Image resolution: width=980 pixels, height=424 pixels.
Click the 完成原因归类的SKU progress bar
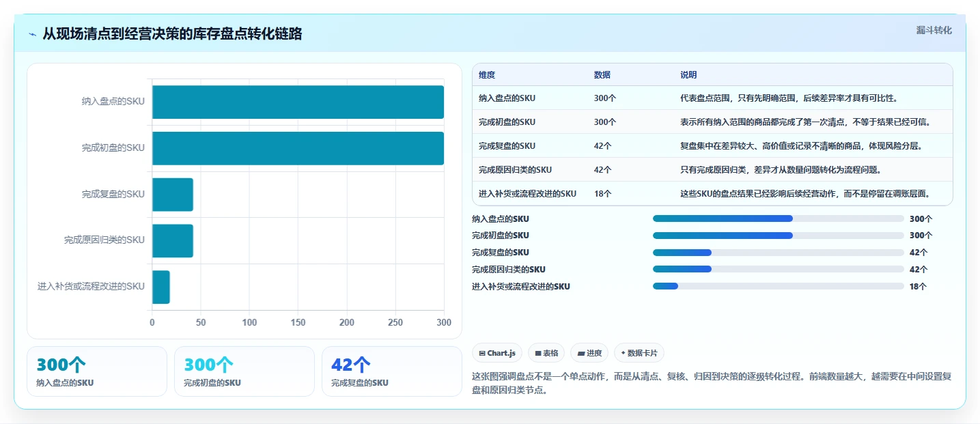779,270
